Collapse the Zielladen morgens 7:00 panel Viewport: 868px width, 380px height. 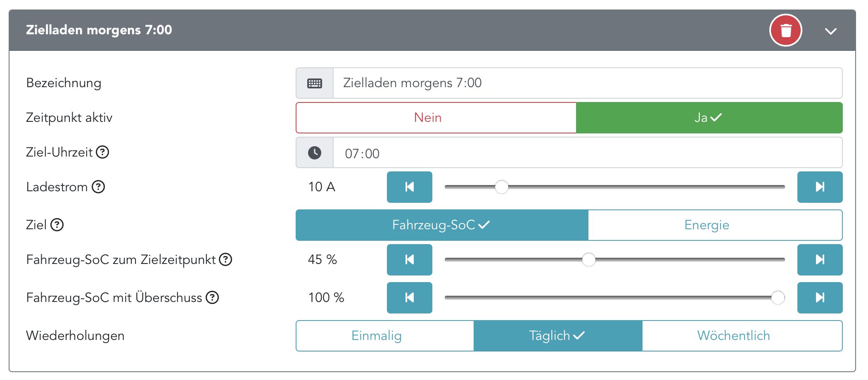point(830,31)
